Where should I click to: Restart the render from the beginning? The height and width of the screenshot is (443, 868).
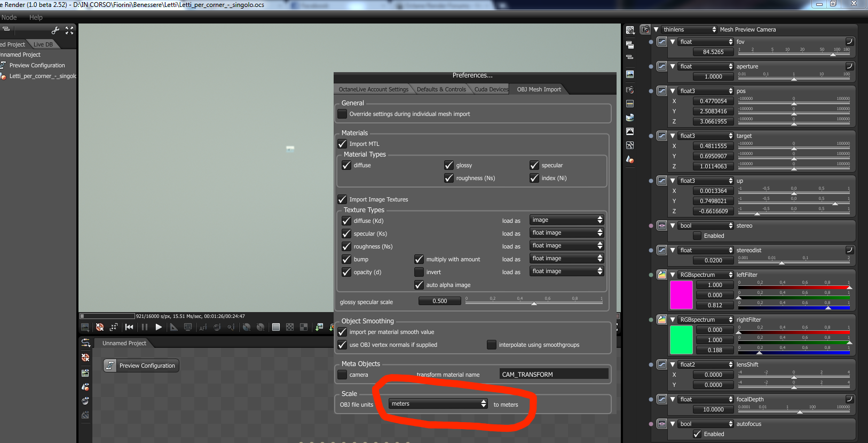tap(129, 327)
